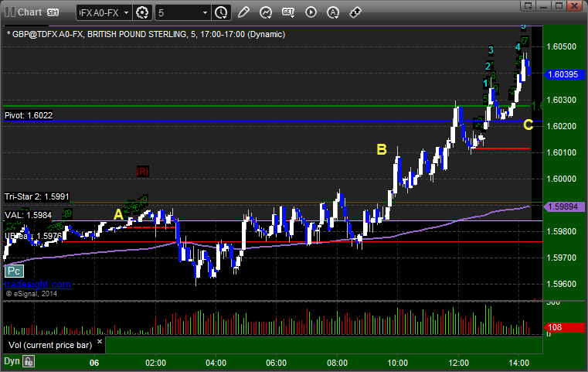The width and height of the screenshot is (588, 372).
Task: Click the 1.60000 price axis label
Action: coord(562,179)
